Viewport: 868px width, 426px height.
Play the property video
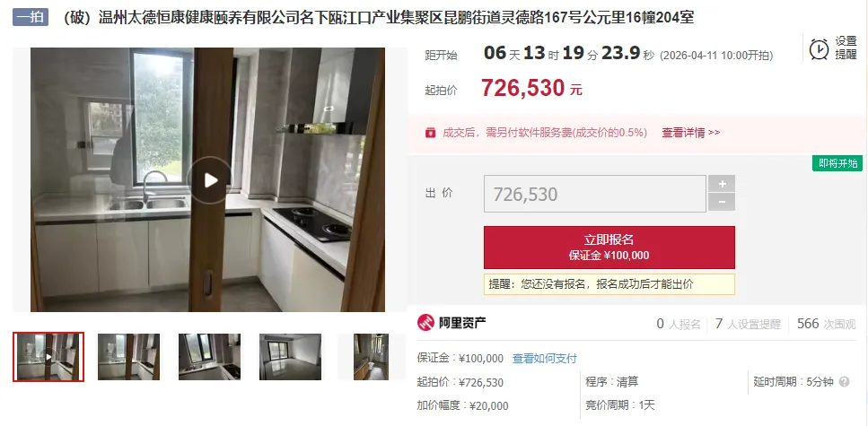(x=209, y=179)
